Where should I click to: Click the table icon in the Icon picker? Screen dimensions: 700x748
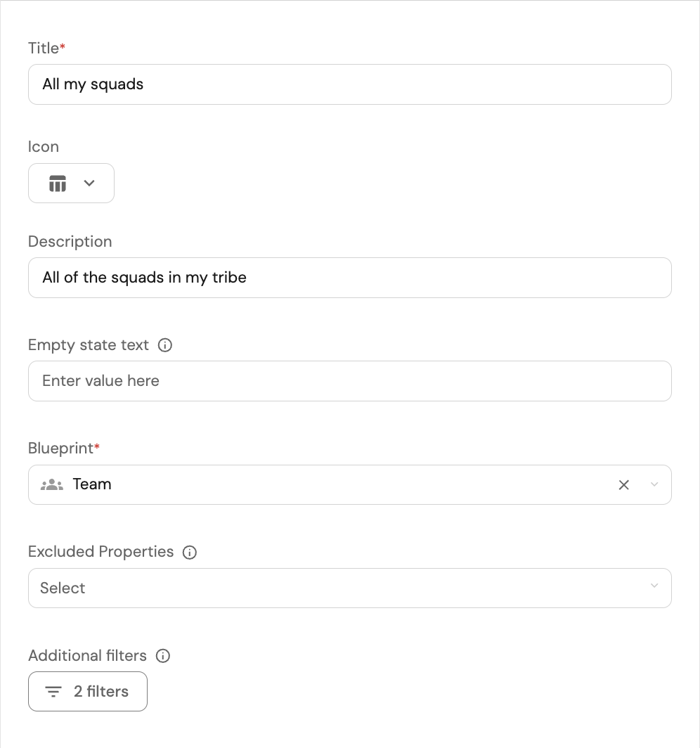coord(58,183)
